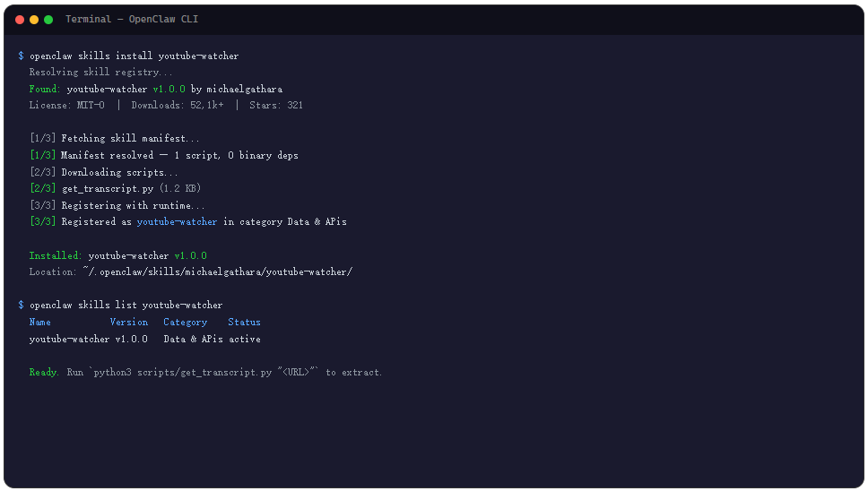
Task: Click the active status value
Action: (245, 339)
